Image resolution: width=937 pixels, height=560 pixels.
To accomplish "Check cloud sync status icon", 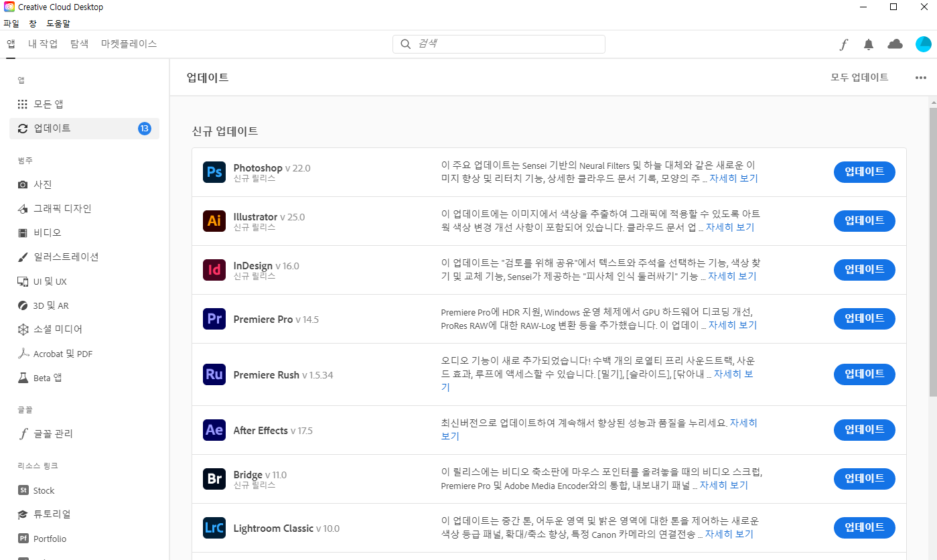I will (x=895, y=44).
